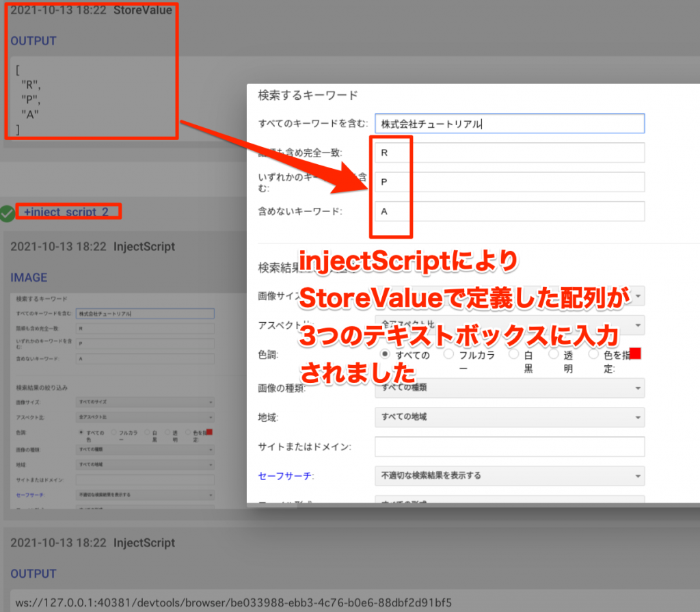Screen dimensions: 700x612
Task: Click the OUTPUT label under StoreValue
Action: (x=33, y=41)
